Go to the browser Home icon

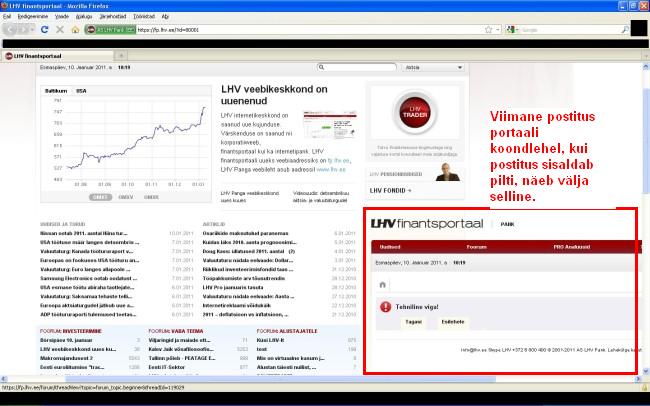coord(74,30)
